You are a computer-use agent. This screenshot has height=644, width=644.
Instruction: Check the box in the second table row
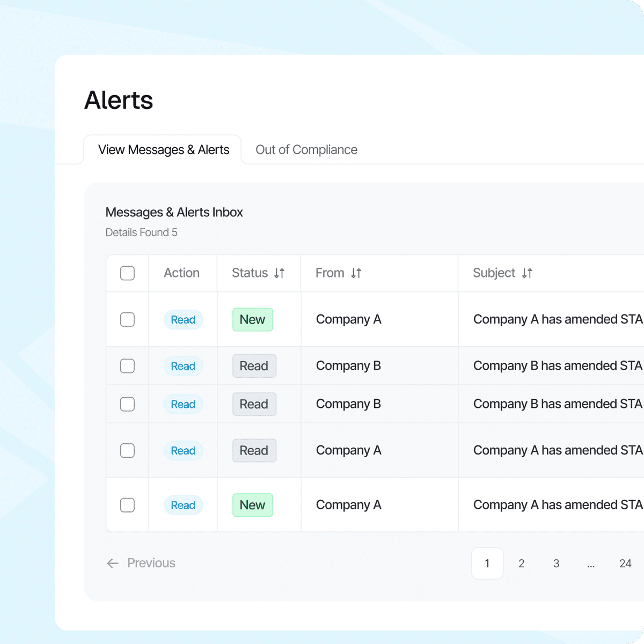pyautogui.click(x=127, y=366)
